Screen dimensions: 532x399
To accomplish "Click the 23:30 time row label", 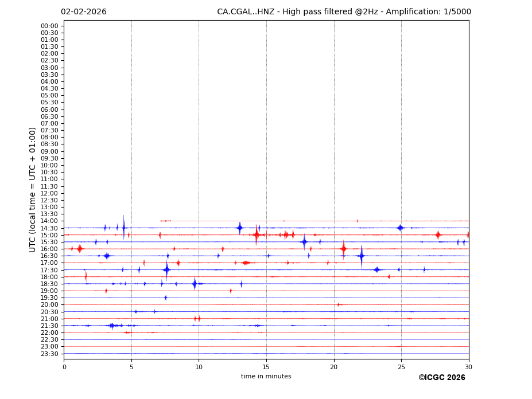I will [49, 354].
